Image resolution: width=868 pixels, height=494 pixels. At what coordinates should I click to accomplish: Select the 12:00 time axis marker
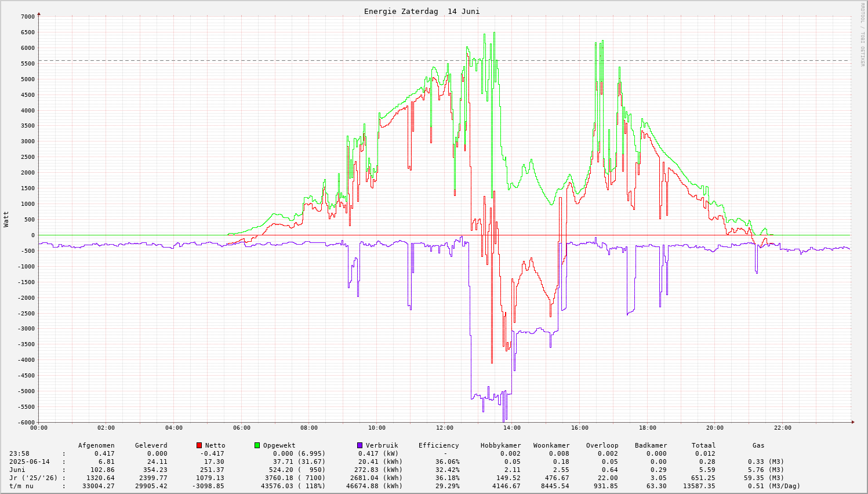click(444, 428)
